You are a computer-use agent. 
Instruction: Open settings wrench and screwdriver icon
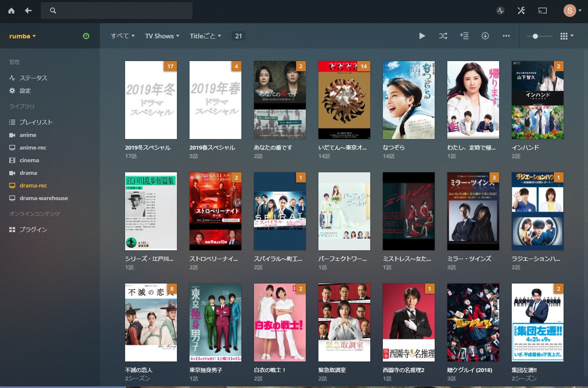click(x=521, y=11)
